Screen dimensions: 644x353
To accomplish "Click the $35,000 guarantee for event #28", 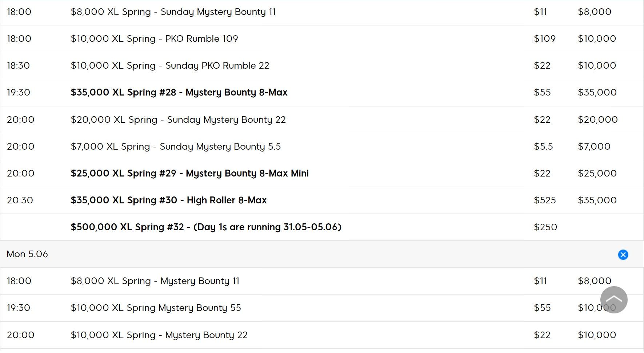I will (597, 93).
